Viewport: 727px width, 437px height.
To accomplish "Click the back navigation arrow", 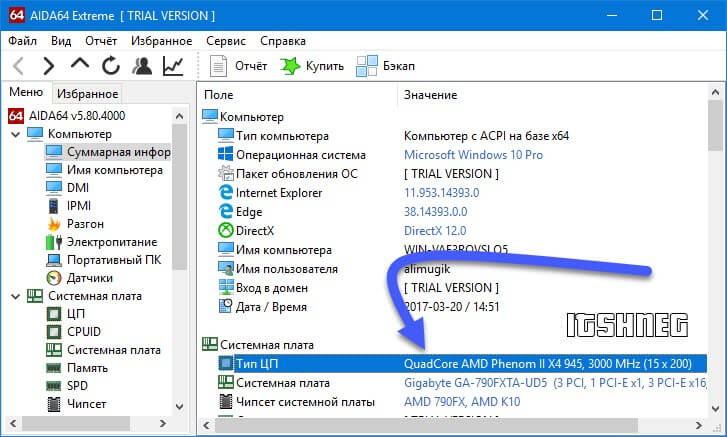I will pyautogui.click(x=18, y=66).
